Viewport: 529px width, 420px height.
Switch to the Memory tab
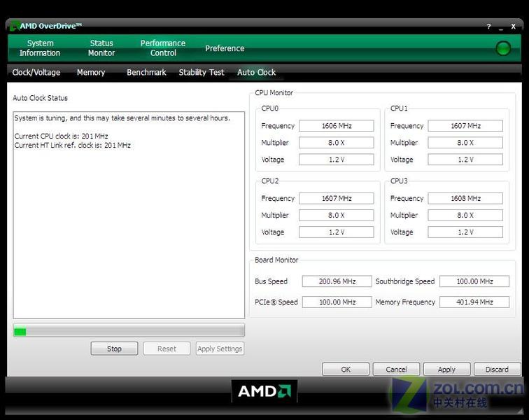click(91, 72)
